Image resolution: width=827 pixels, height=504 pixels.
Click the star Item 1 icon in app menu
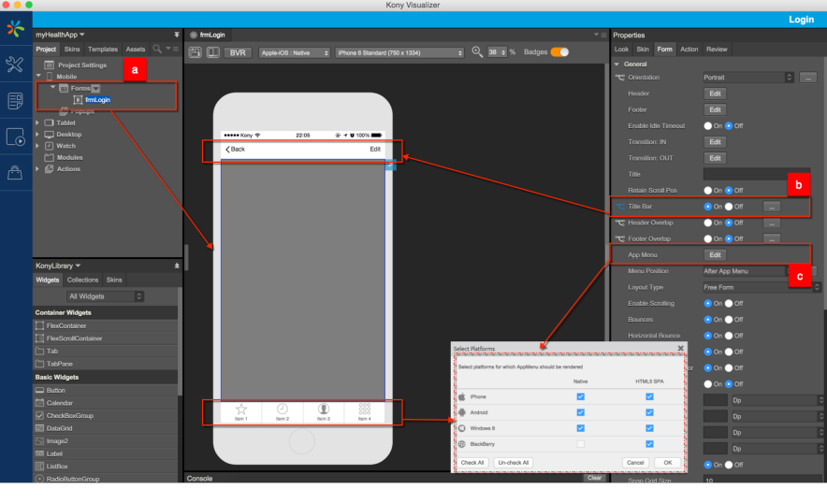tap(241, 411)
